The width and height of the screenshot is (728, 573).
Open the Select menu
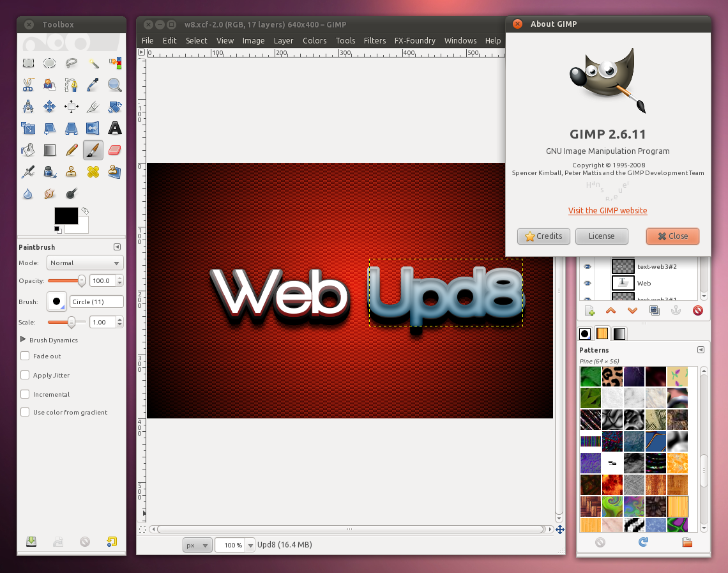tap(197, 40)
